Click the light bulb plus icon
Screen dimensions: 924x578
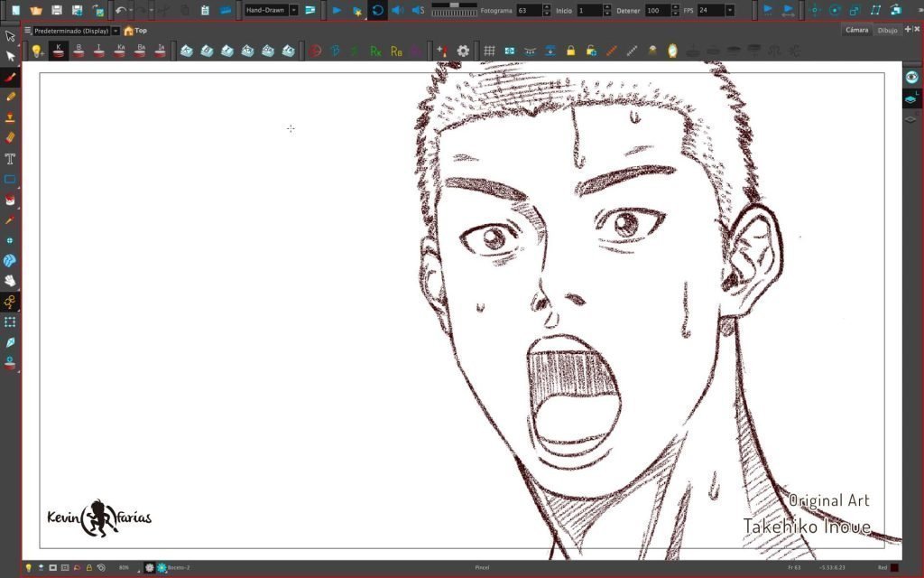click(37, 51)
